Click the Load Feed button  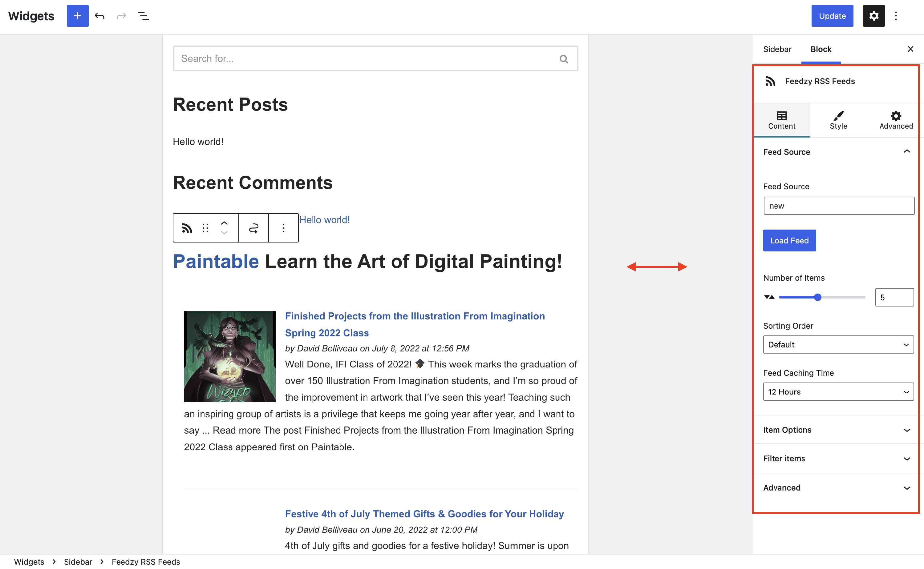click(x=789, y=240)
